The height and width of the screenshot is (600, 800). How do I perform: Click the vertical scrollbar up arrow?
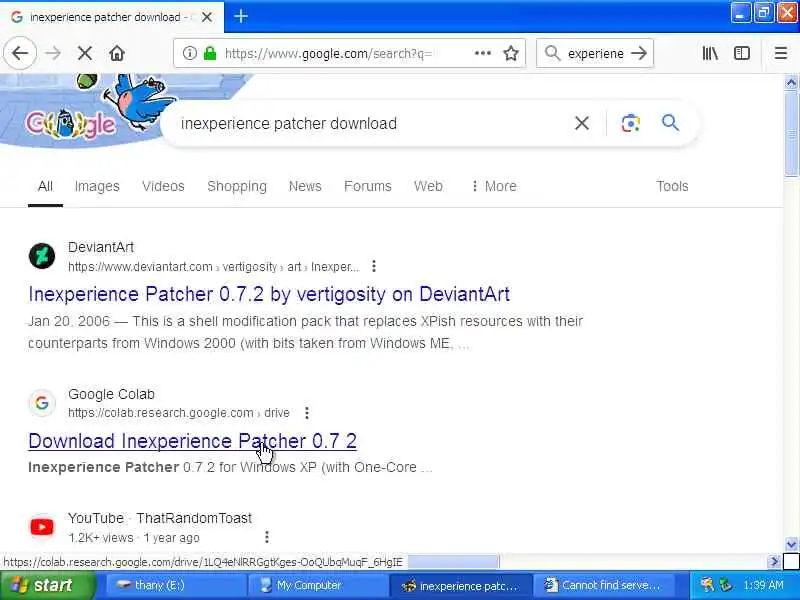coord(791,82)
